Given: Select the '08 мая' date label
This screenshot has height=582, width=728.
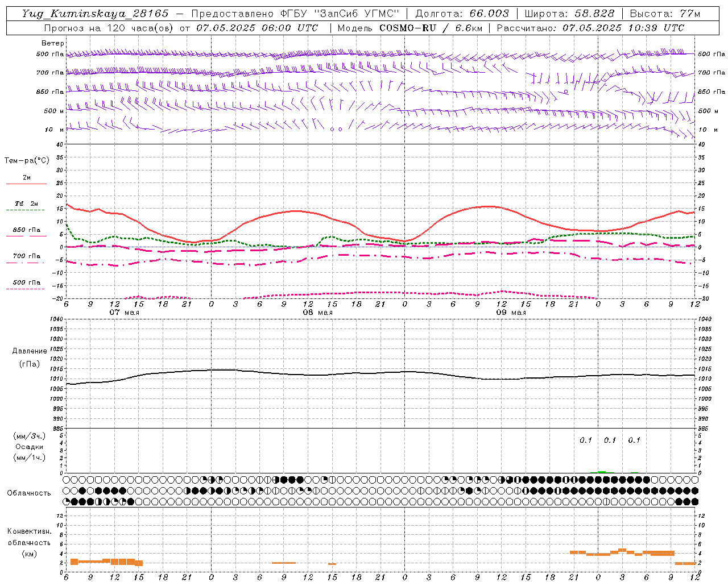Looking at the screenshot, I should [x=318, y=313].
